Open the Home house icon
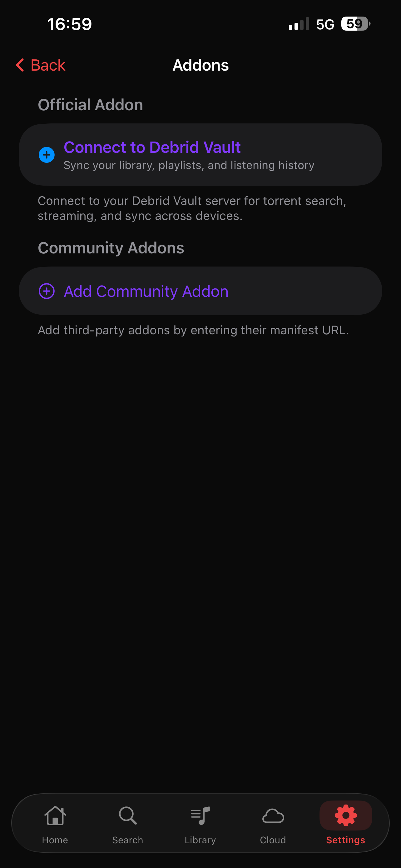The height and width of the screenshot is (868, 401). 55,816
